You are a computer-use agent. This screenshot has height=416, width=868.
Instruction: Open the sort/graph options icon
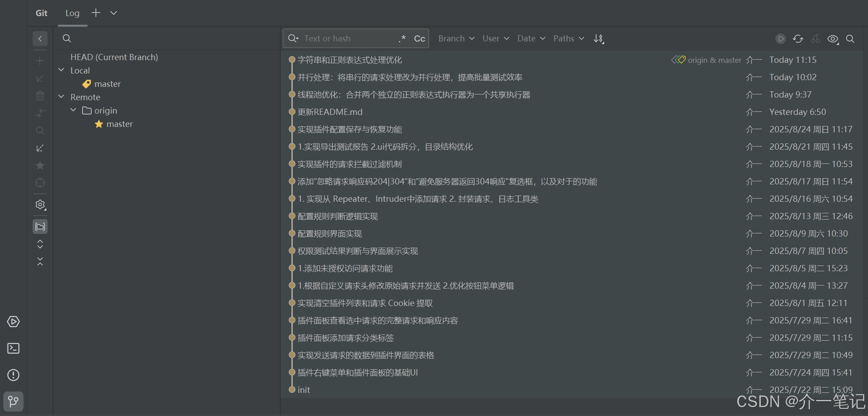tap(598, 39)
